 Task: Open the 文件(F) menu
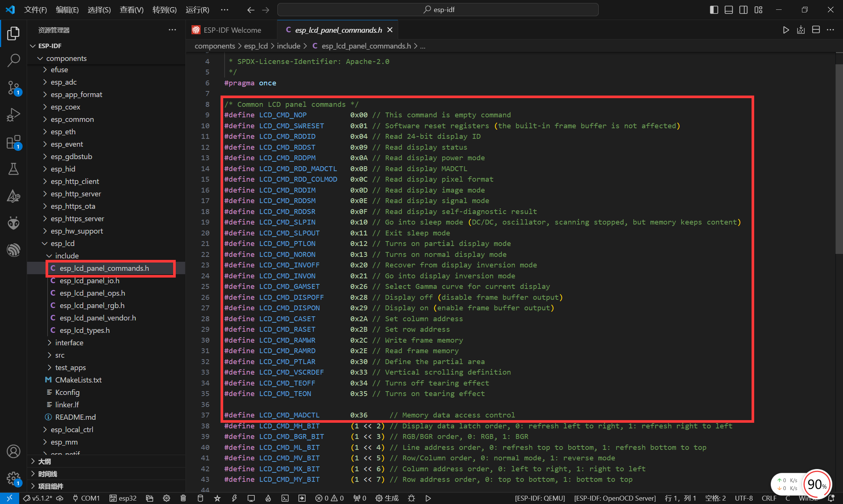[35, 10]
